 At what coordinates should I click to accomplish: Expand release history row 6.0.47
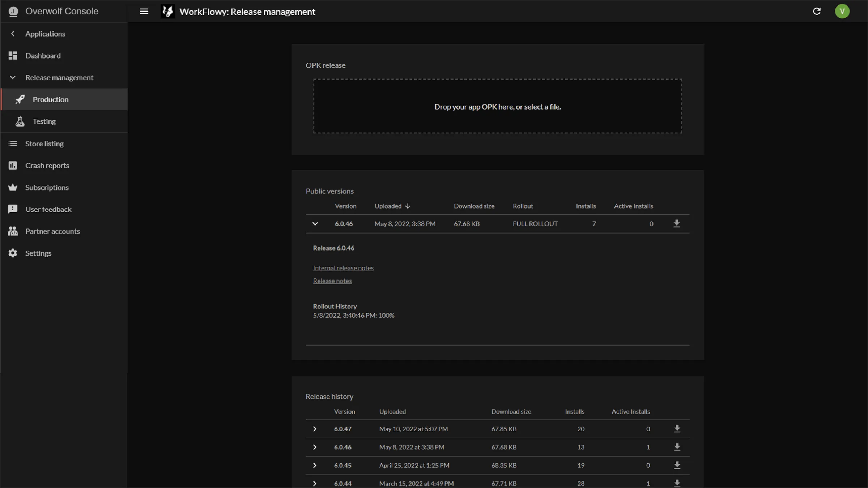click(315, 429)
